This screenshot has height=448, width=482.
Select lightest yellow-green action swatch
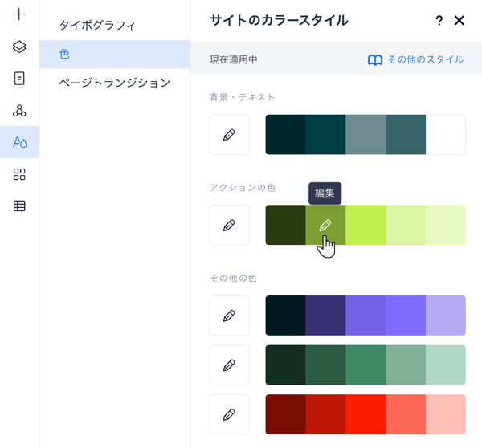pyautogui.click(x=446, y=225)
